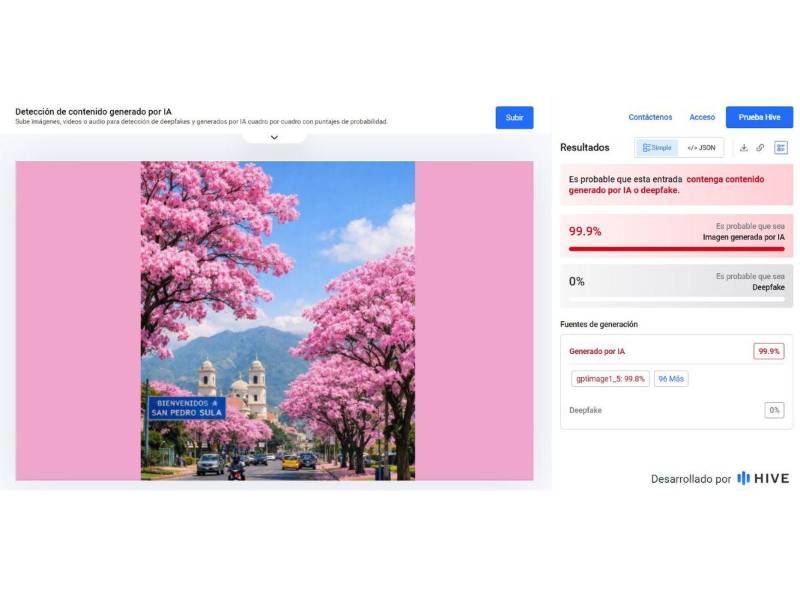Click the red AI-content warning banner
Screen dimensions: 800x600
(677, 184)
